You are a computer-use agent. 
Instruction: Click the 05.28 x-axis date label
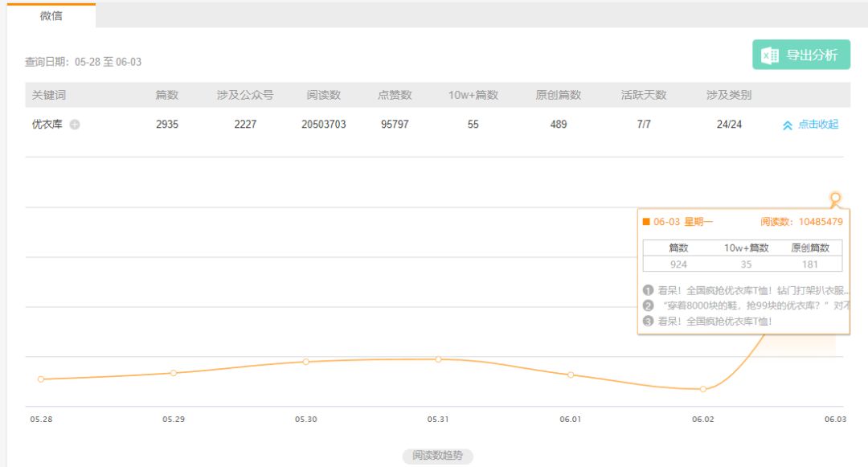tap(41, 420)
